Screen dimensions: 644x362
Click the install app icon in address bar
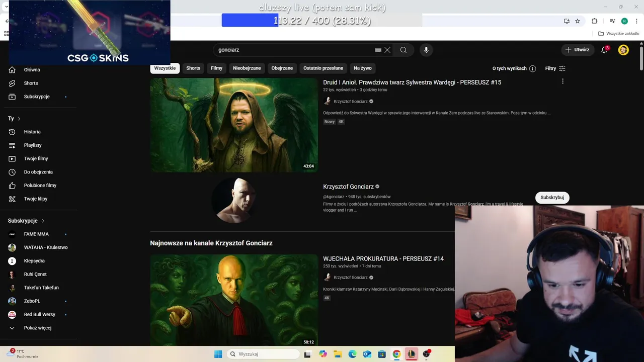[x=567, y=21]
